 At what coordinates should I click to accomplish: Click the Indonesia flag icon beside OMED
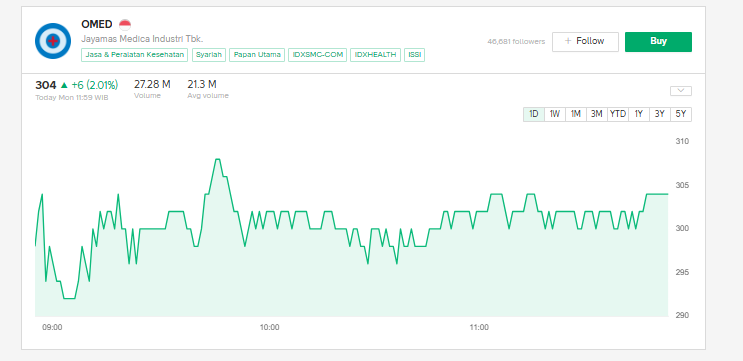tap(125, 25)
